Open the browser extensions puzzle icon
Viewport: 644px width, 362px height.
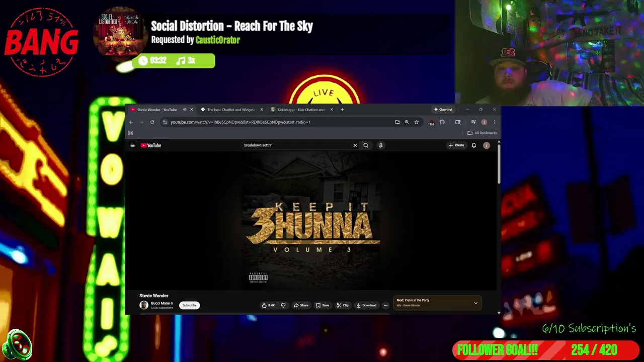pyautogui.click(x=442, y=122)
